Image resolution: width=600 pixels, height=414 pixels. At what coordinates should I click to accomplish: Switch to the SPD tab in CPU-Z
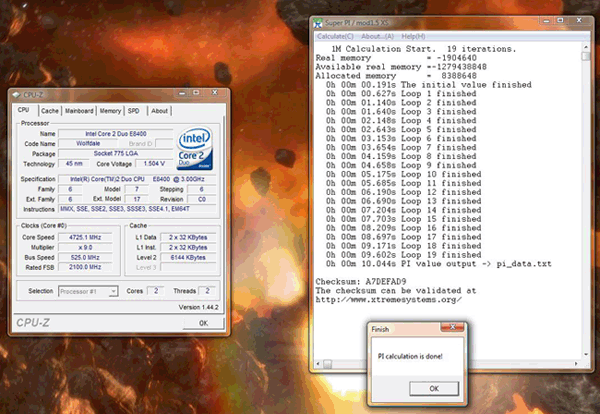pyautogui.click(x=134, y=111)
